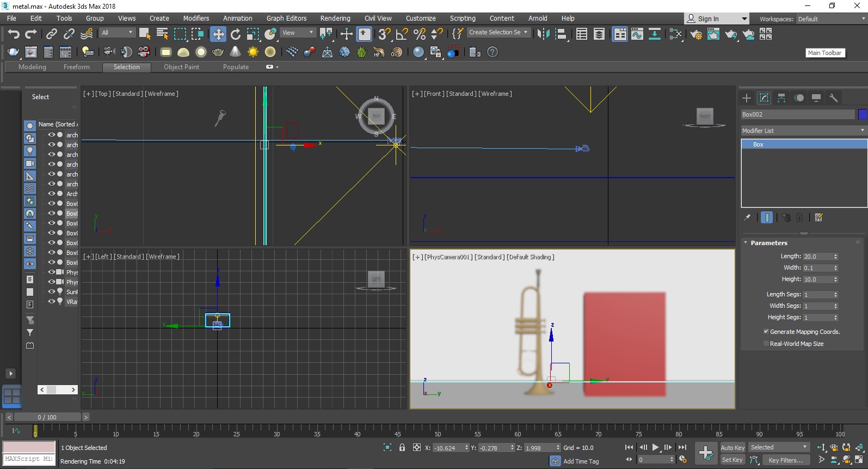868x469 pixels.
Task: Click the Box002 object color swatch
Action: coord(862,114)
